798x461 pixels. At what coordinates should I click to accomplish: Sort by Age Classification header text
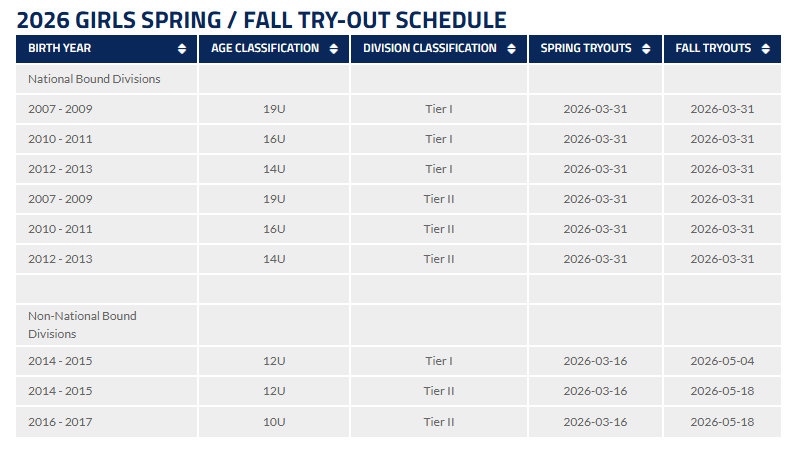pos(264,49)
